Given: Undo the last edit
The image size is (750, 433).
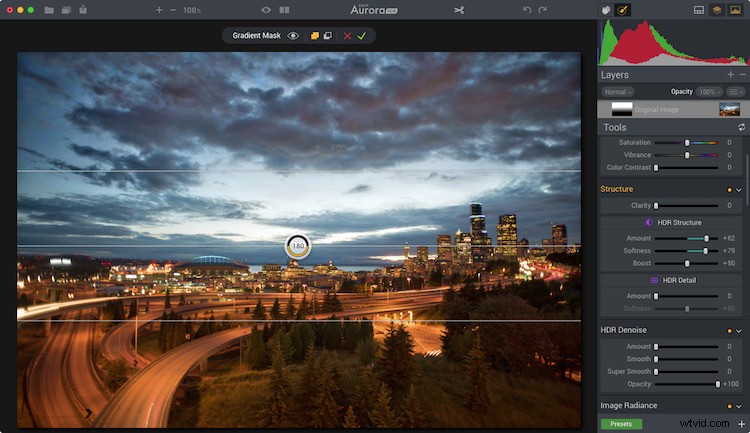Looking at the screenshot, I should coord(527,10).
